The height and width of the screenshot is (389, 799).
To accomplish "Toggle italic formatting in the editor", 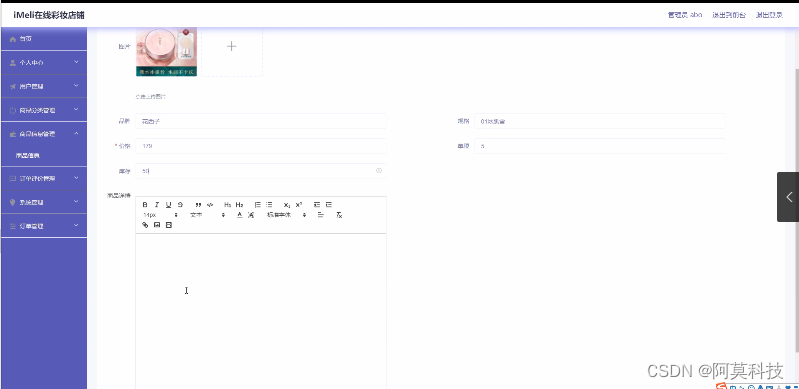I will pos(156,204).
